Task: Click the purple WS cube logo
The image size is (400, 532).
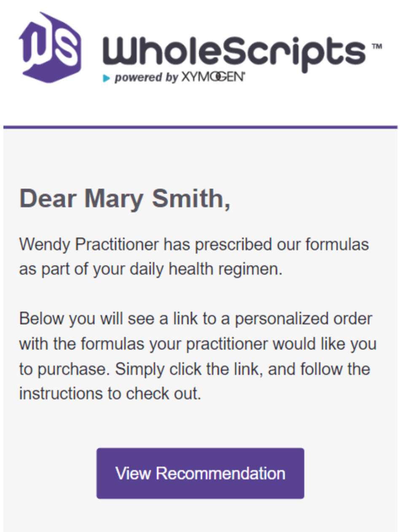Action: (x=50, y=48)
